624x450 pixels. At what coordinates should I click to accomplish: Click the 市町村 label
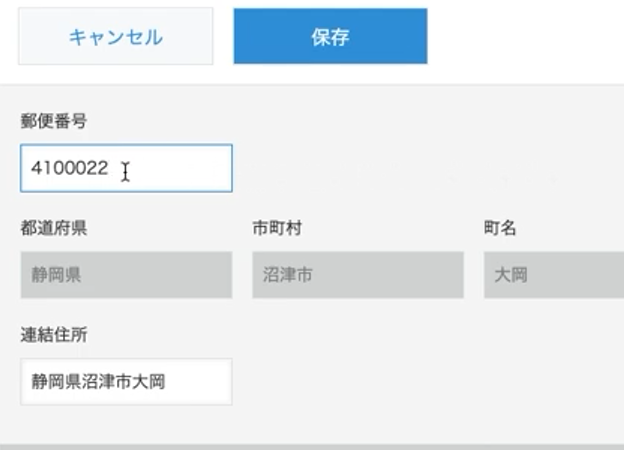277,228
